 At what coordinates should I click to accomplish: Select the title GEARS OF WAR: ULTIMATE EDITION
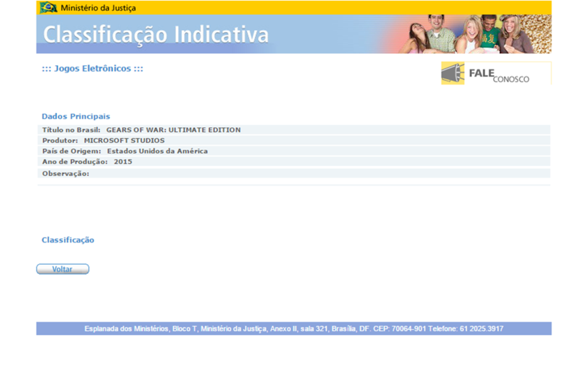173,130
